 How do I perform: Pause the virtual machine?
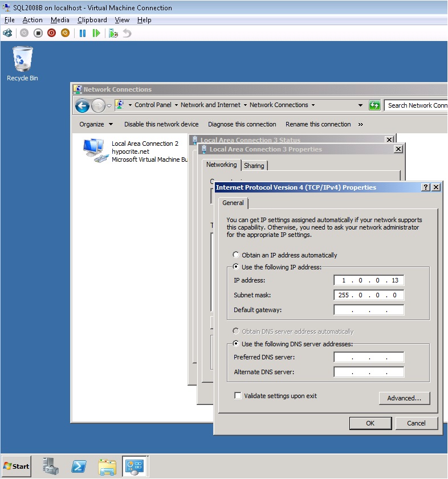click(82, 33)
